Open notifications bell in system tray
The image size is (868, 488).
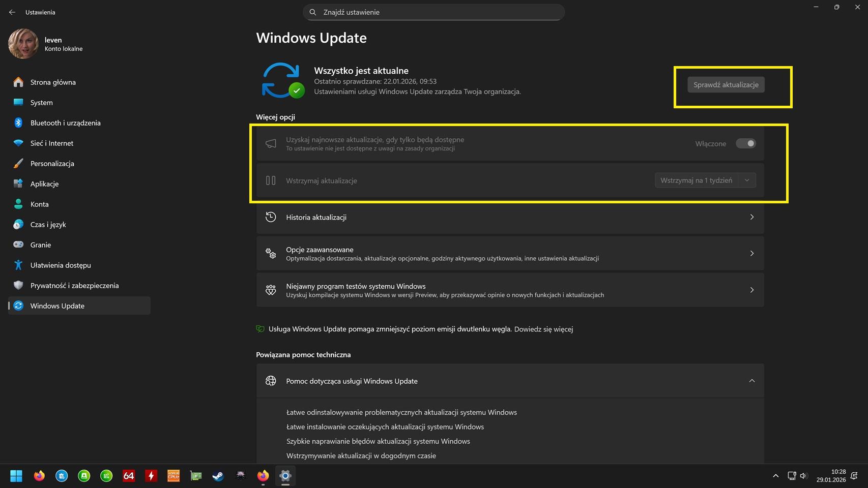click(x=854, y=476)
